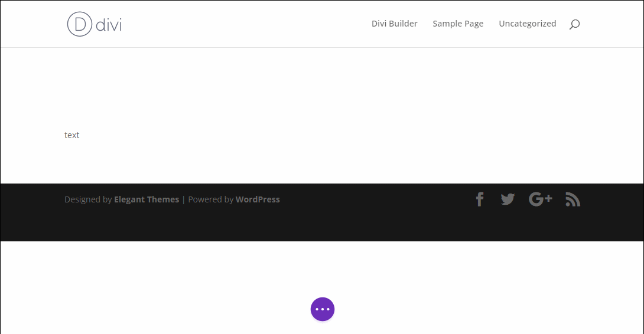
Task: Follow the Elegant Themes footer link
Action: [147, 199]
